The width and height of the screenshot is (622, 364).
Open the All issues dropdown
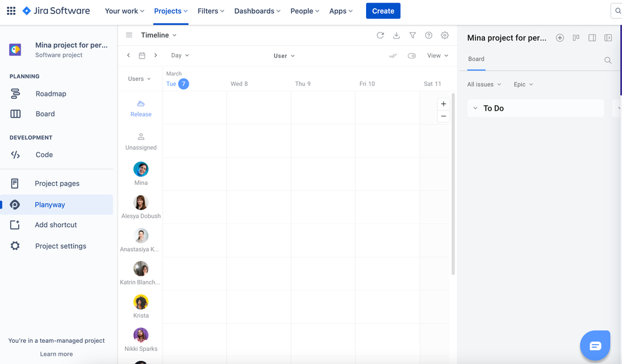coord(484,85)
